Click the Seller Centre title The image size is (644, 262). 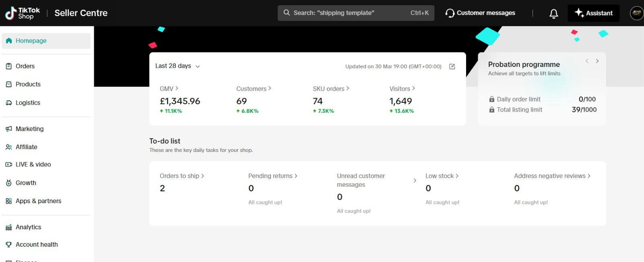pos(81,13)
